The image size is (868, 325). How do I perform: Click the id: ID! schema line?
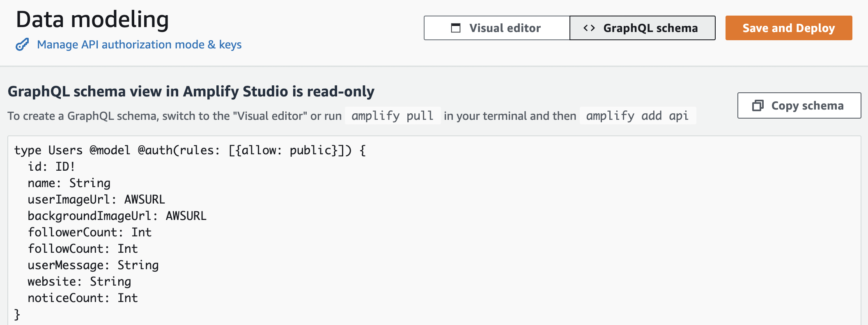51,167
